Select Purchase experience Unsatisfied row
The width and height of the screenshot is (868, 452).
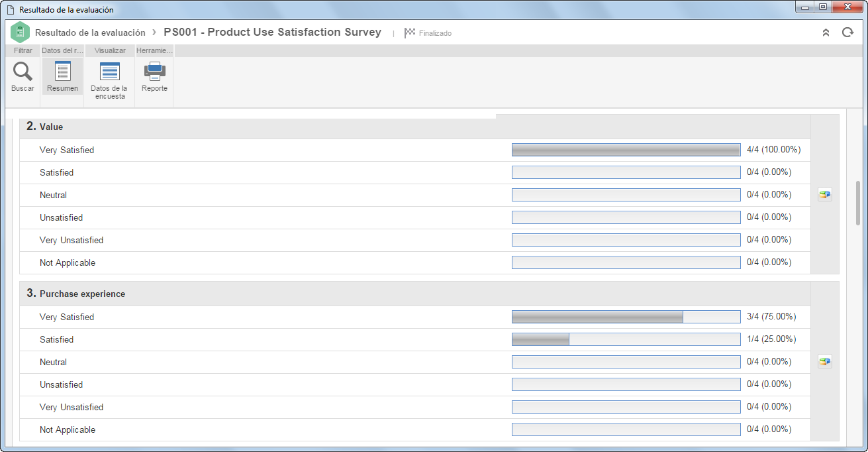(x=415, y=384)
